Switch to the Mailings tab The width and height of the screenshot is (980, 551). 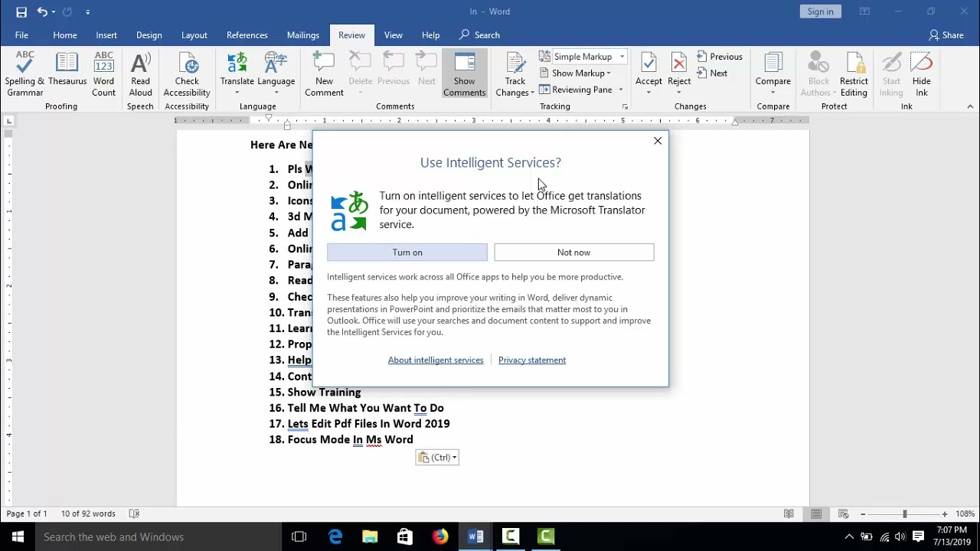tap(303, 35)
